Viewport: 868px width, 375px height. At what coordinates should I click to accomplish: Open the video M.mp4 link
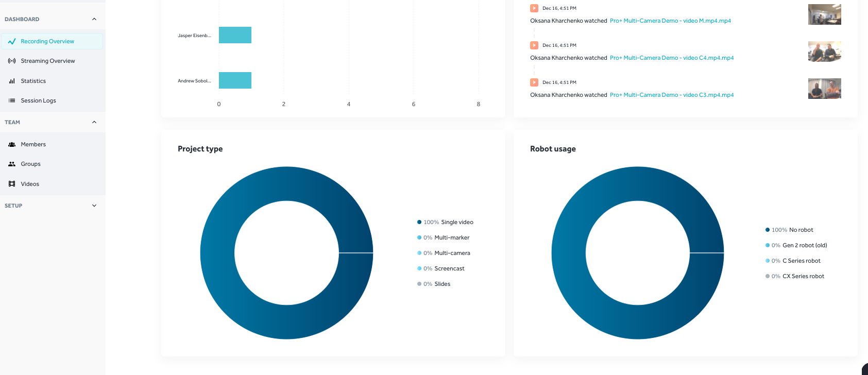coord(670,21)
